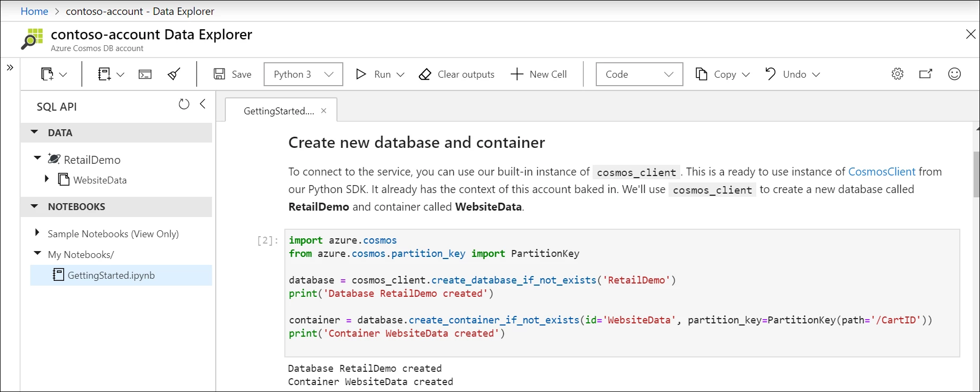Viewport: 980px width, 392px height.
Task: Add a New Cell
Action: point(538,74)
